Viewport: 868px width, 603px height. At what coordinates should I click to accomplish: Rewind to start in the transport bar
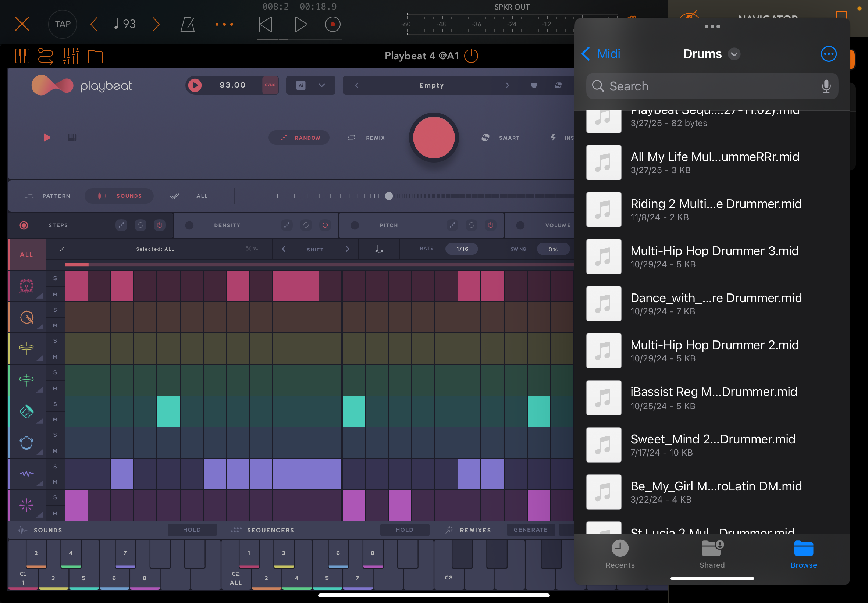pos(265,24)
